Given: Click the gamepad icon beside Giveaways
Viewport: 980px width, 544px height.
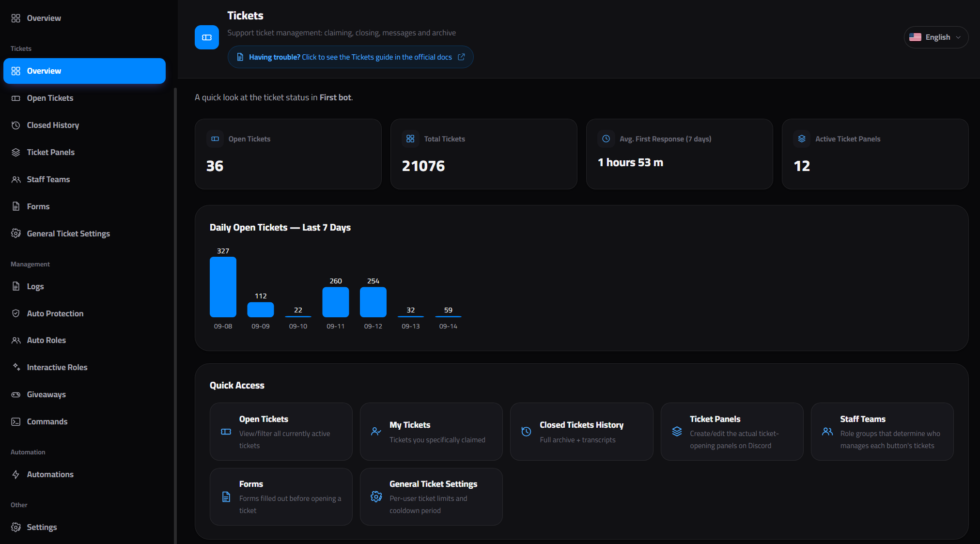Looking at the screenshot, I should click(x=16, y=394).
